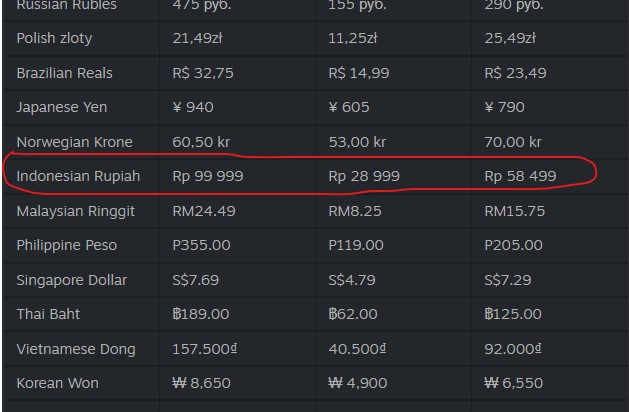
Task: Select the R$ 32,75 price cell
Action: pos(203,73)
